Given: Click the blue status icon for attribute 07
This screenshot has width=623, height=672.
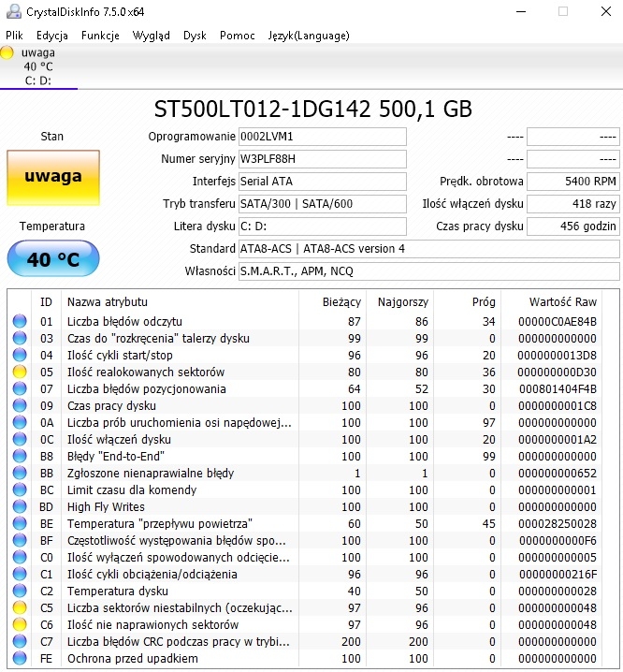Looking at the screenshot, I should click(20, 388).
